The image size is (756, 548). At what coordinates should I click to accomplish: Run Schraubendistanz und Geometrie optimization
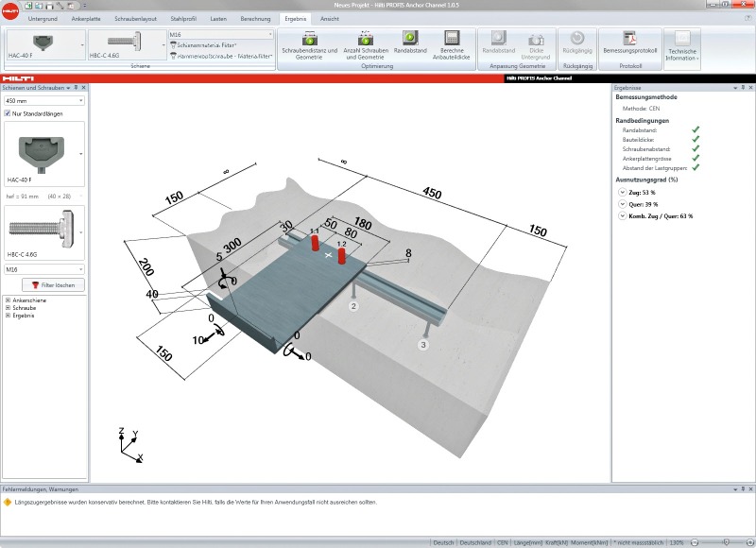[x=310, y=45]
